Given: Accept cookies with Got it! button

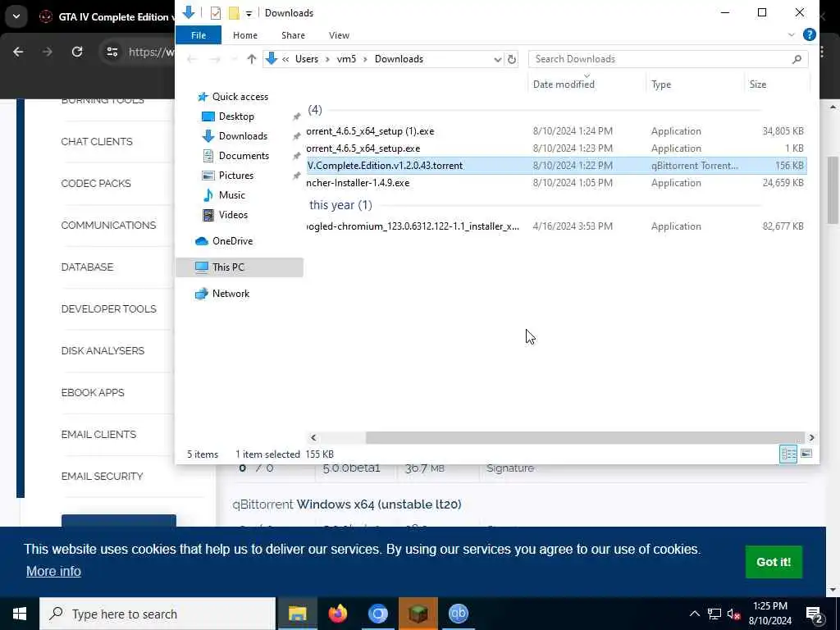Looking at the screenshot, I should 773,562.
